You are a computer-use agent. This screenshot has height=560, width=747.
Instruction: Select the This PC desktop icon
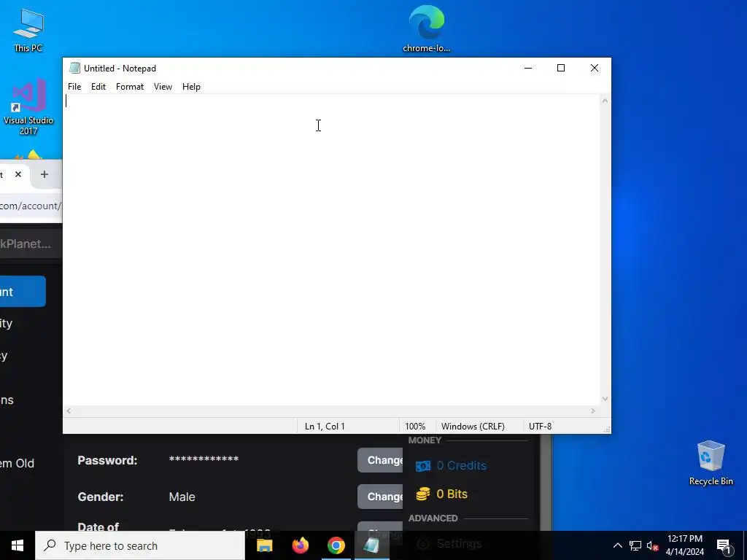click(28, 30)
